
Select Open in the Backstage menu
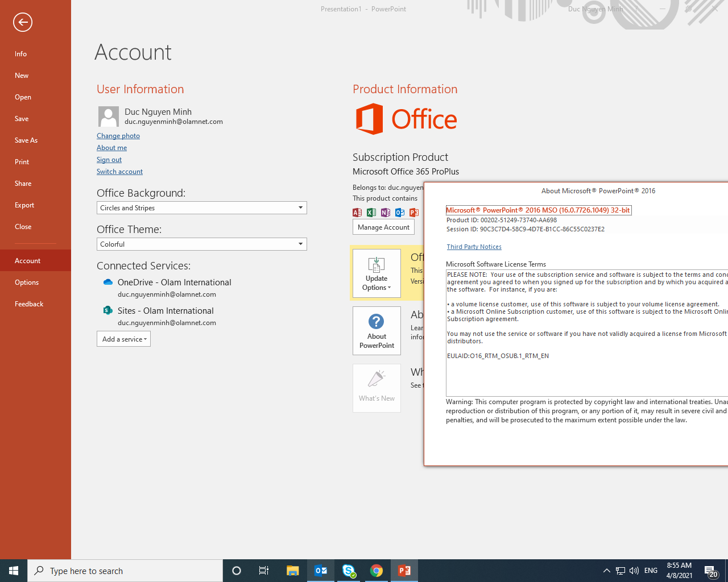click(35, 97)
